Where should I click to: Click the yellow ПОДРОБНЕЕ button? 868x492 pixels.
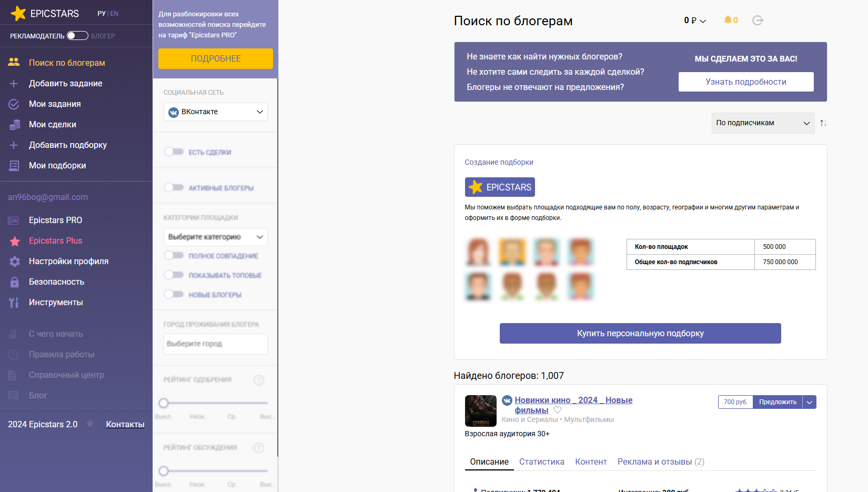coord(216,58)
